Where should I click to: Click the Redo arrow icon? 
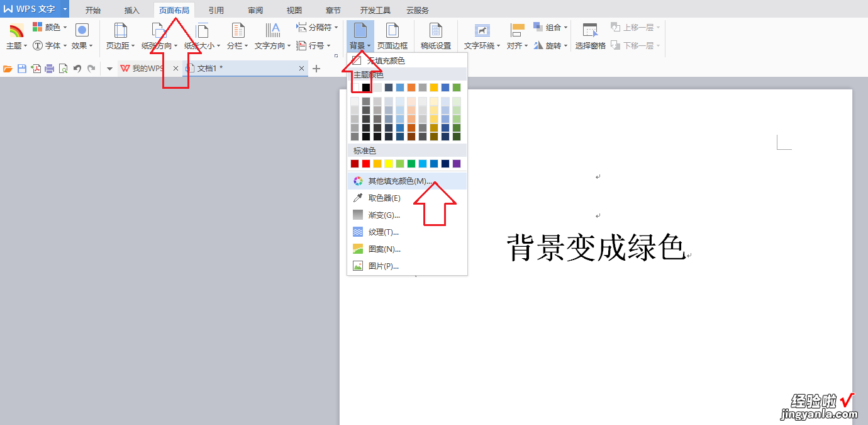coord(91,69)
